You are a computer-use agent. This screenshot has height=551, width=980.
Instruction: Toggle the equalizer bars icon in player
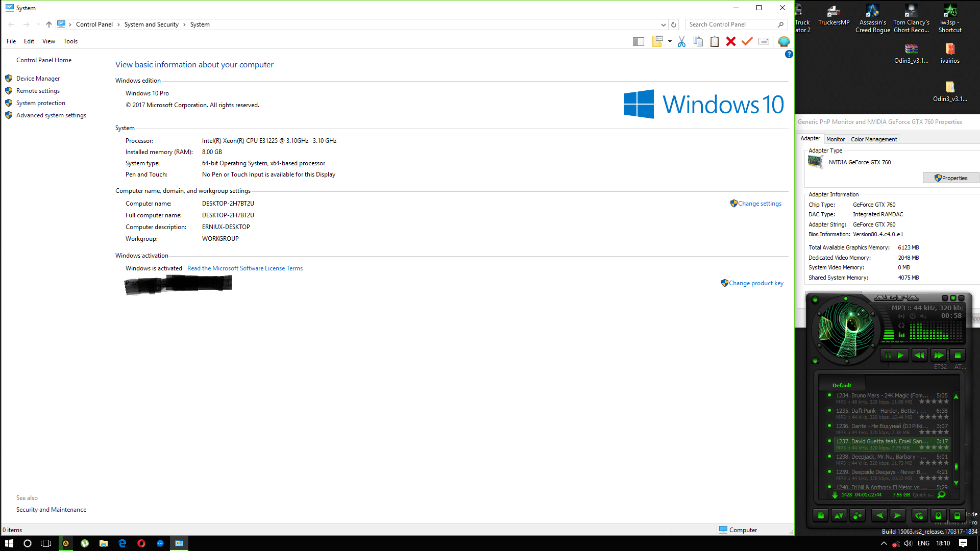901,335
